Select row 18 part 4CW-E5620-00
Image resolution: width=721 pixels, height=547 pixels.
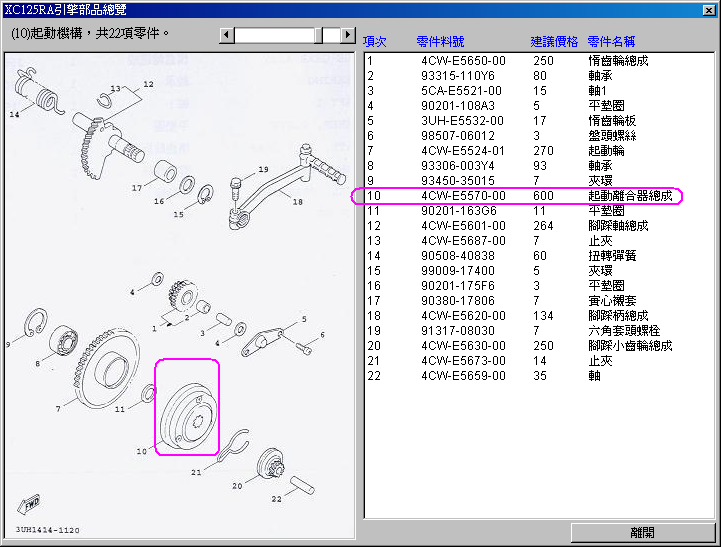click(x=539, y=316)
